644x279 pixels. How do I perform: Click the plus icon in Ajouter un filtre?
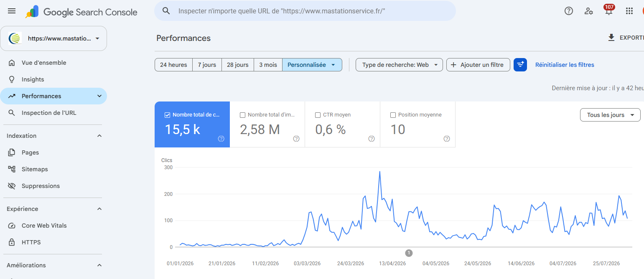coord(453,65)
